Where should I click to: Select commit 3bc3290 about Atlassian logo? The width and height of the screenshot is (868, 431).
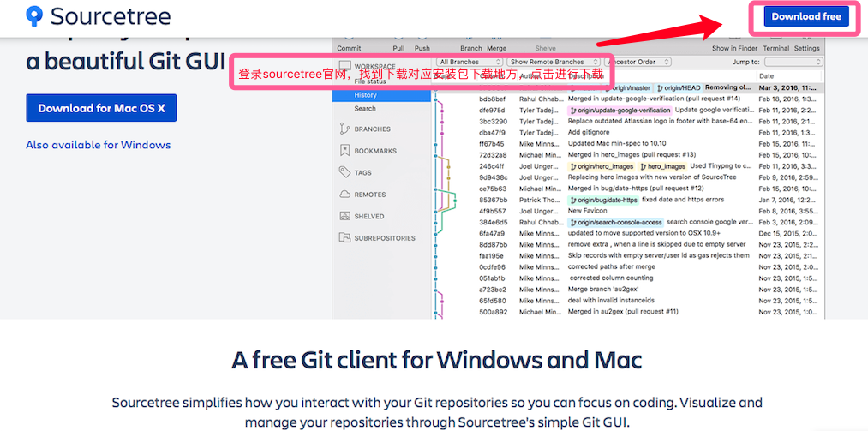(628, 121)
